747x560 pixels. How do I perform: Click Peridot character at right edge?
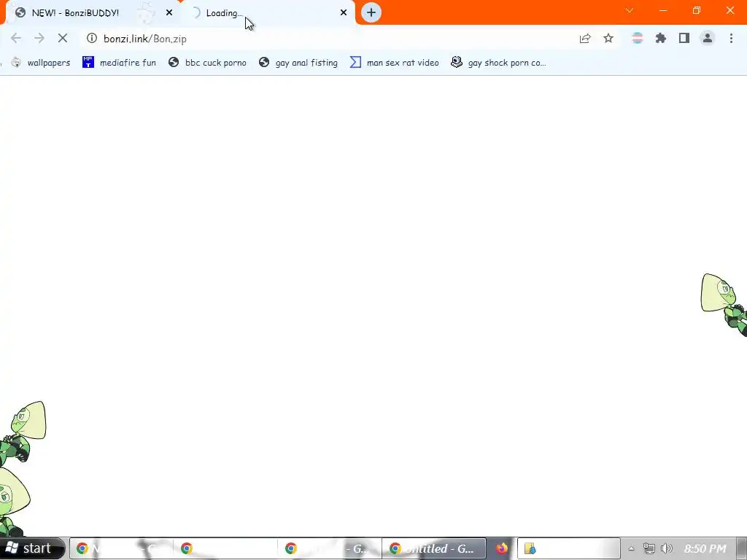724,305
